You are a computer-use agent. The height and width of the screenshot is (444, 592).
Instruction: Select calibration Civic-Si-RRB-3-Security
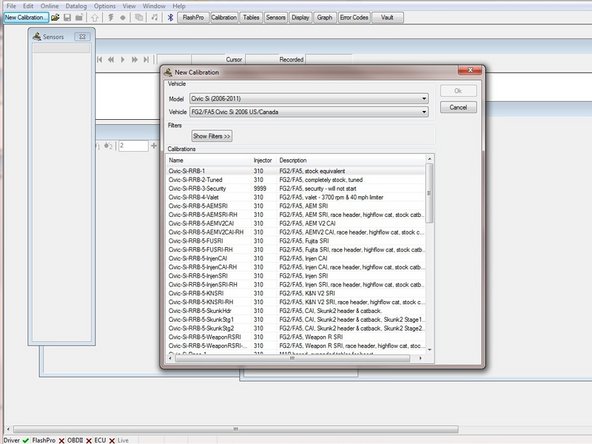(296, 188)
